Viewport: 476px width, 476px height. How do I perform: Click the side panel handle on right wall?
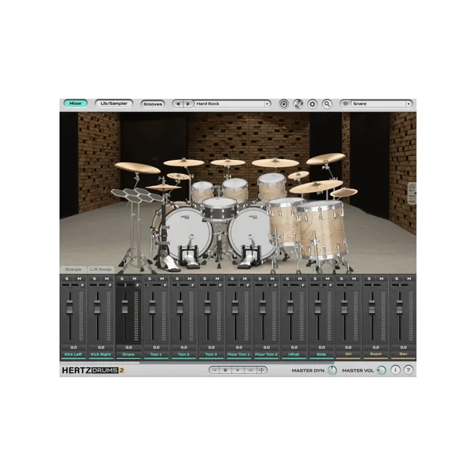(412, 193)
